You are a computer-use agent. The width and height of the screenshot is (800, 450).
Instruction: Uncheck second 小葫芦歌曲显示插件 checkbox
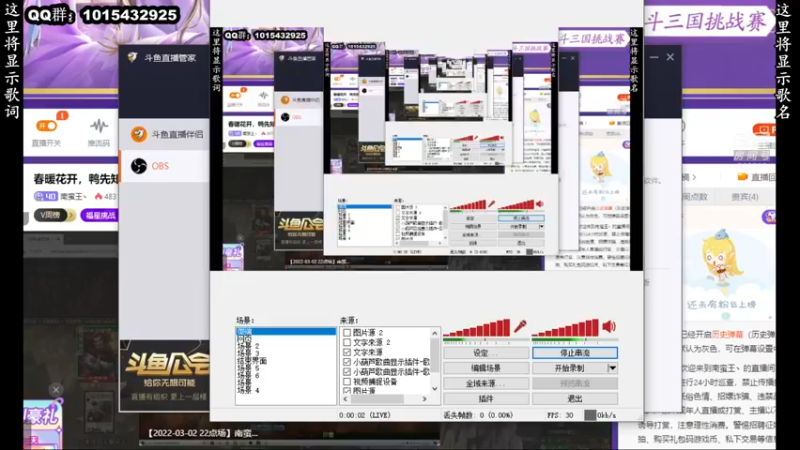[x=347, y=371]
